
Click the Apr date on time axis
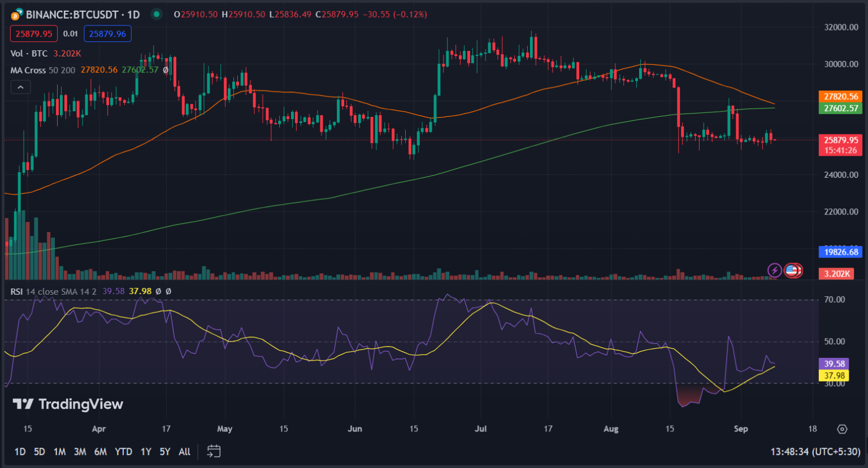tap(99, 429)
